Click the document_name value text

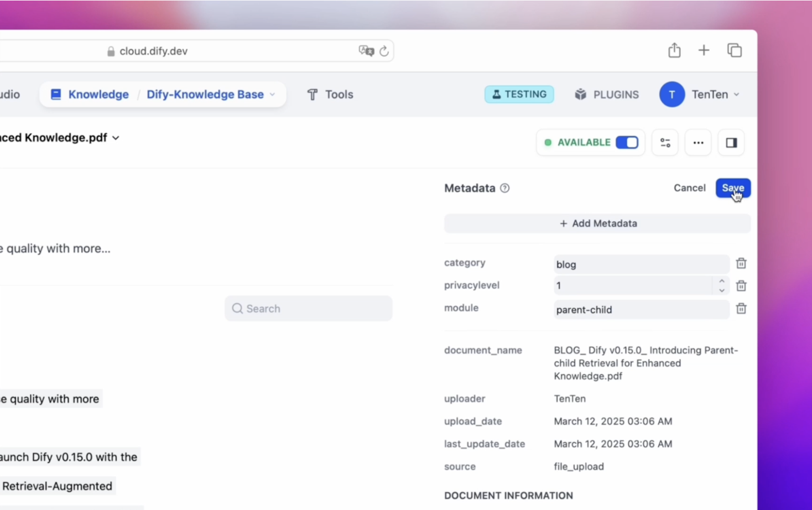[646, 363]
